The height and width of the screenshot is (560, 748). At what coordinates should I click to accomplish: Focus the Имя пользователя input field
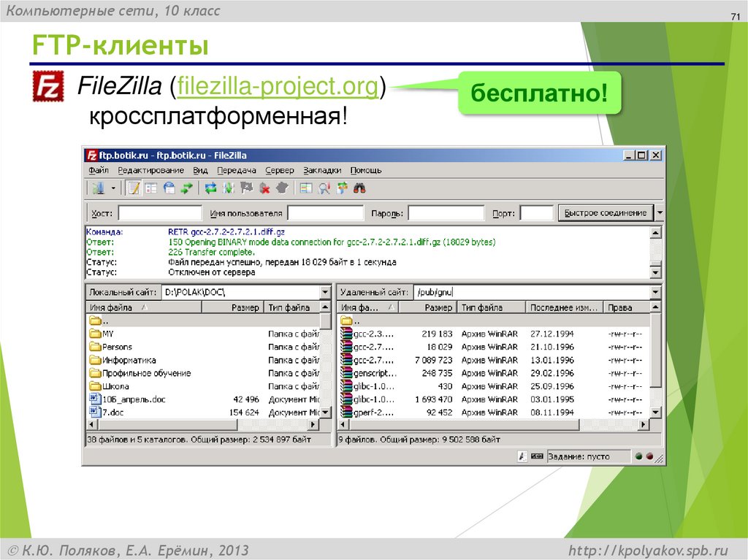326,212
